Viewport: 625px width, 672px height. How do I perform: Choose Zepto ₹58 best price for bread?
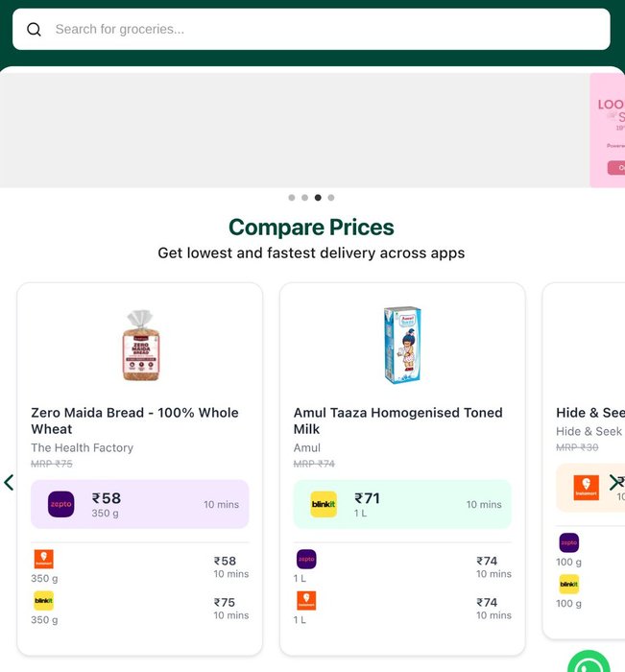[x=139, y=504]
